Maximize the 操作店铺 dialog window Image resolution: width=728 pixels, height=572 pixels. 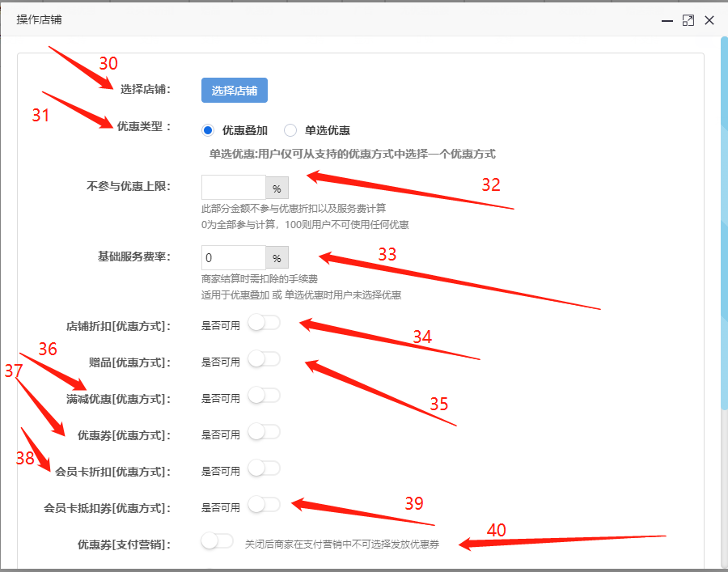688,20
